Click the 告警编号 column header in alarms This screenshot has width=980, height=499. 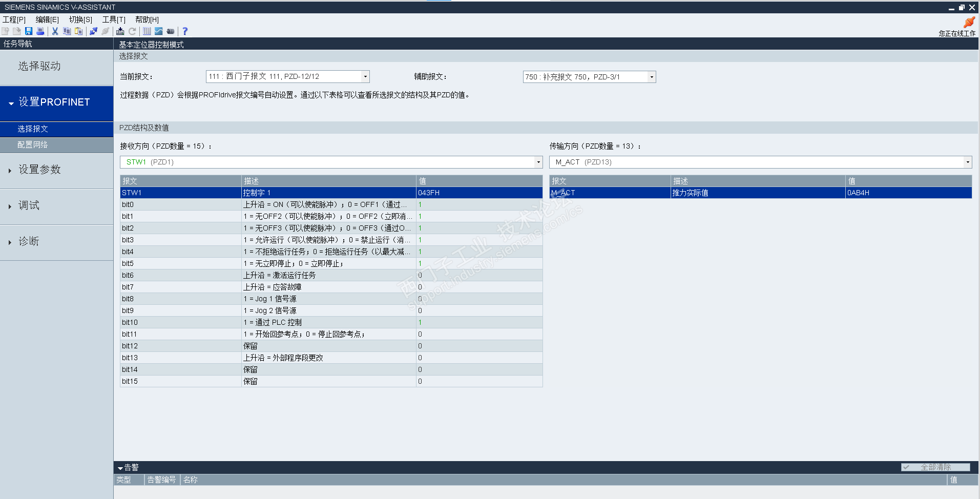(162, 480)
